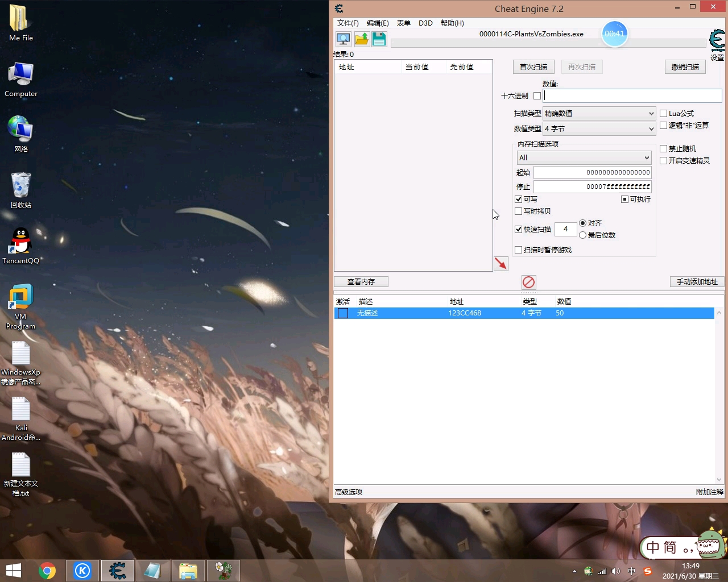Click the floppy disk save icon
The width and height of the screenshot is (728, 582).
[379, 39]
